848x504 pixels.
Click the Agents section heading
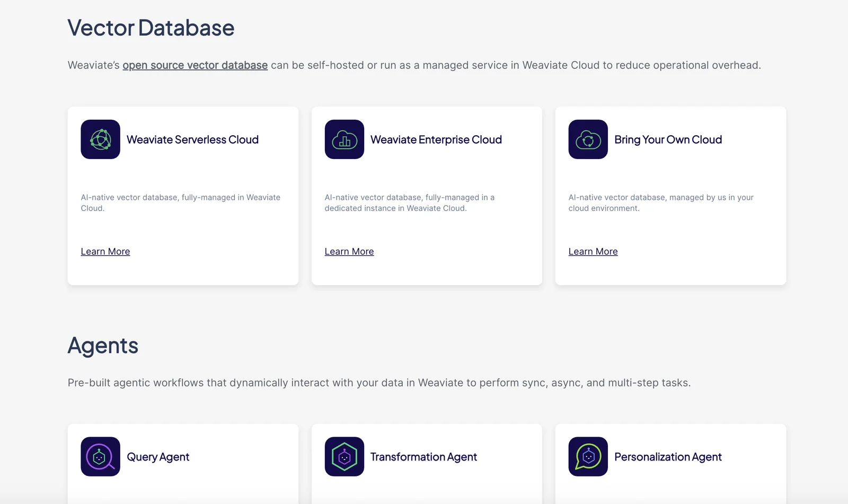103,346
